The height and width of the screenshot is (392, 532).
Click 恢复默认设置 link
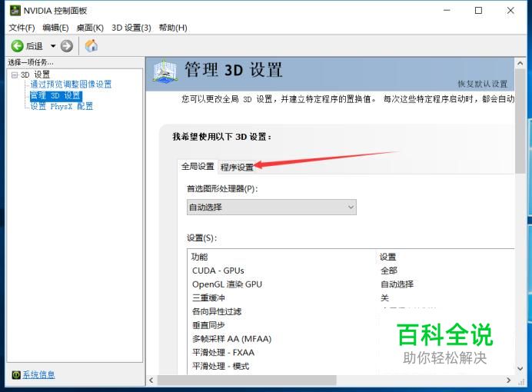coord(483,84)
